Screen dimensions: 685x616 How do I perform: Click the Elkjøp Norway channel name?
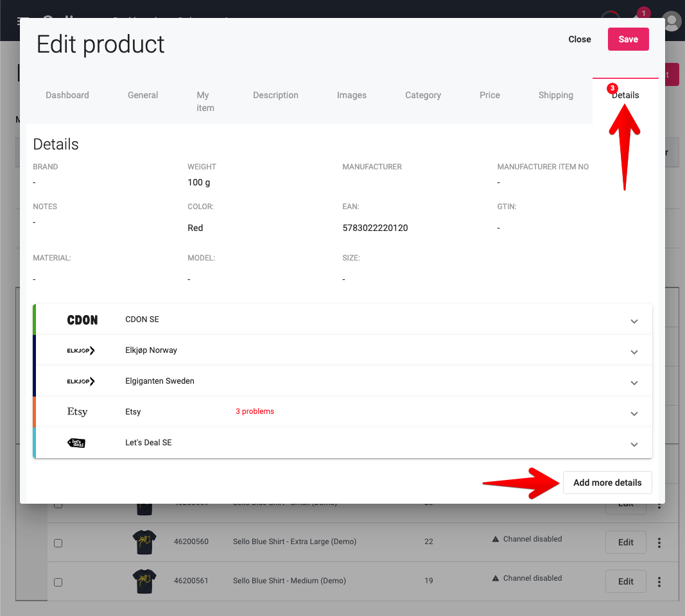coord(151,350)
